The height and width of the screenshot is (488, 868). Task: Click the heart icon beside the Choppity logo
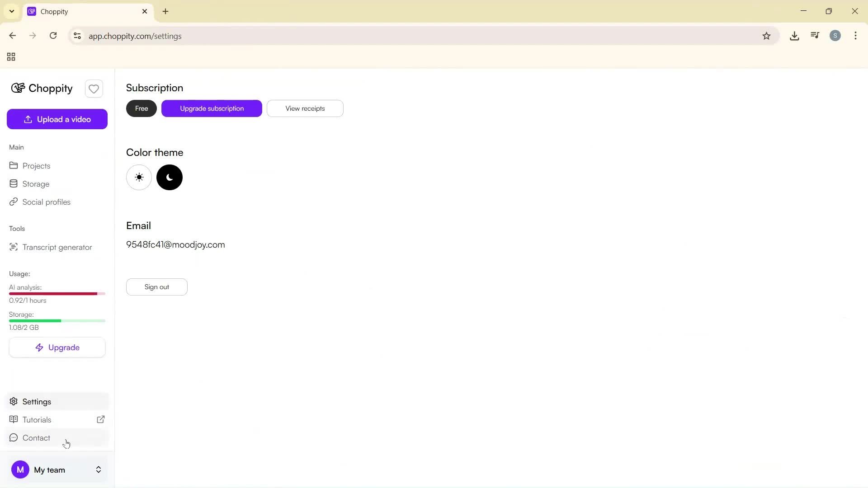tap(94, 89)
